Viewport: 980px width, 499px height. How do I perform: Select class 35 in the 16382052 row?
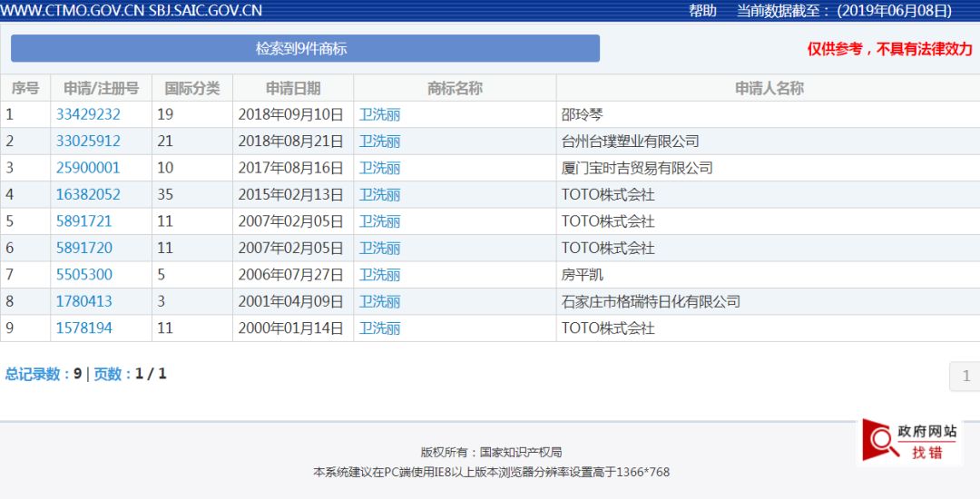(165, 194)
